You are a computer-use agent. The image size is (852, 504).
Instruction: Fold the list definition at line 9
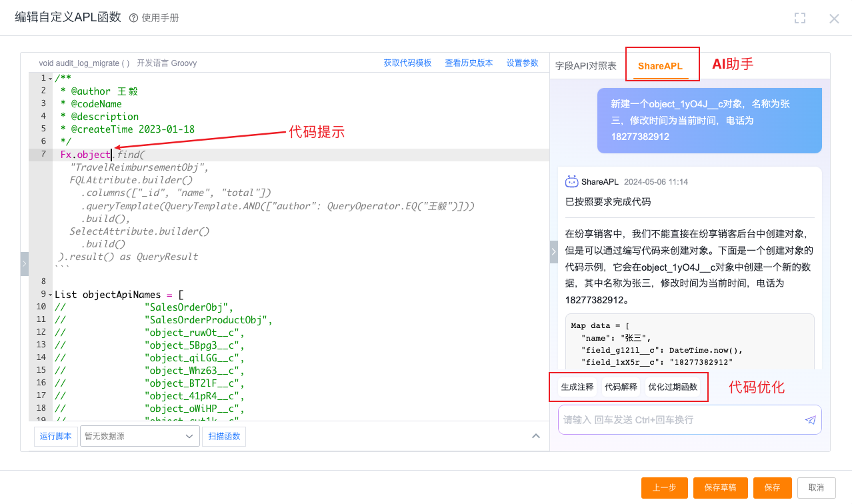50,294
